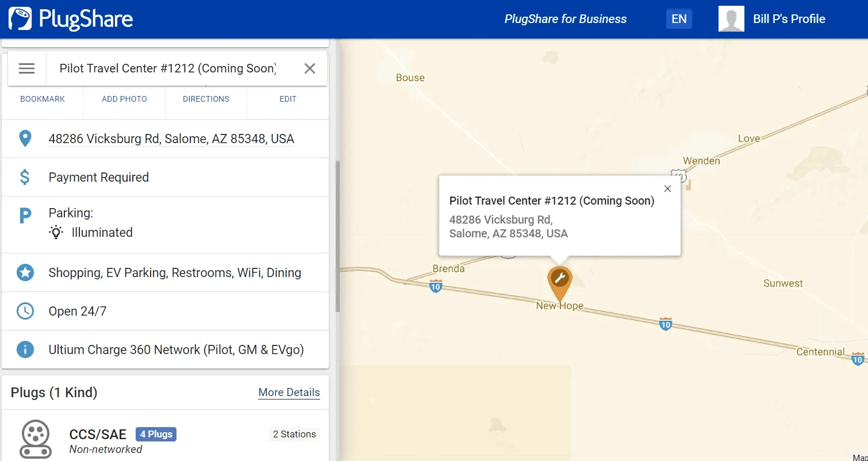Click into the location search field
The width and height of the screenshot is (868, 461).
(x=168, y=68)
